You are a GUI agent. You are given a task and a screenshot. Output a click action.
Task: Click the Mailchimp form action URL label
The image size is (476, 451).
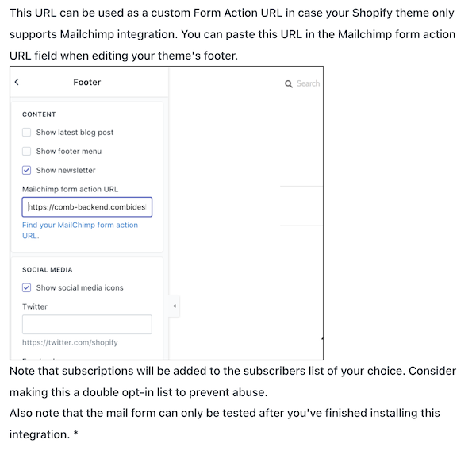click(x=75, y=189)
